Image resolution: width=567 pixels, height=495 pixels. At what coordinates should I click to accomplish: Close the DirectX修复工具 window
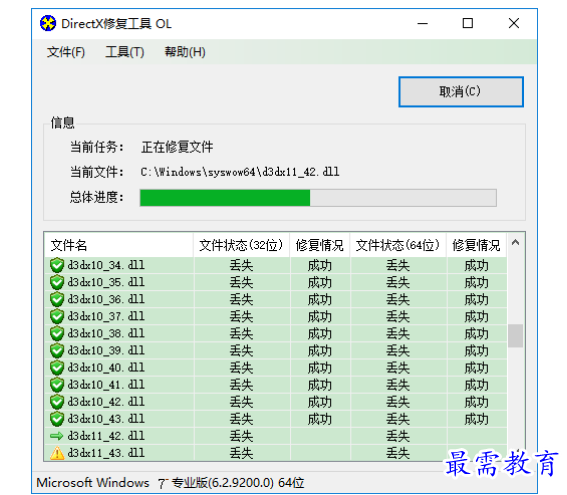pyautogui.click(x=514, y=24)
